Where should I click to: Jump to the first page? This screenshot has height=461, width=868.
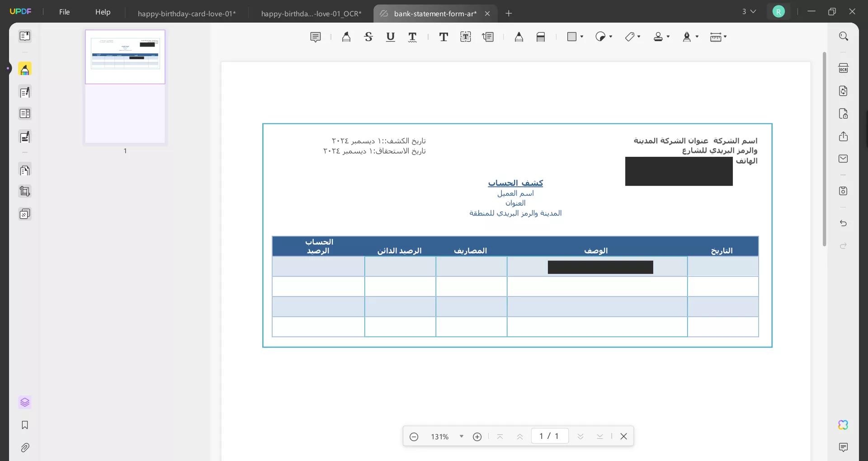click(500, 437)
